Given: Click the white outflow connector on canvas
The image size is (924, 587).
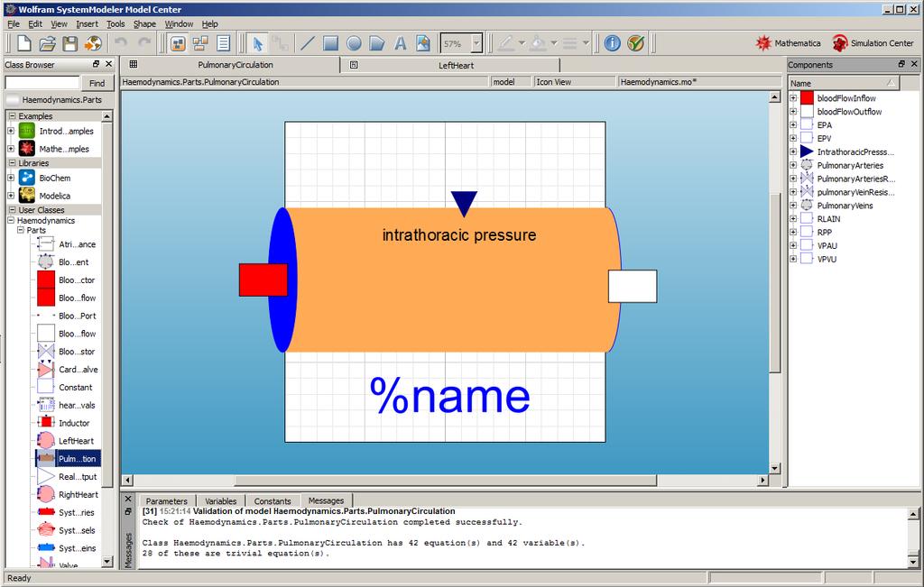Looking at the screenshot, I should click(x=633, y=286).
